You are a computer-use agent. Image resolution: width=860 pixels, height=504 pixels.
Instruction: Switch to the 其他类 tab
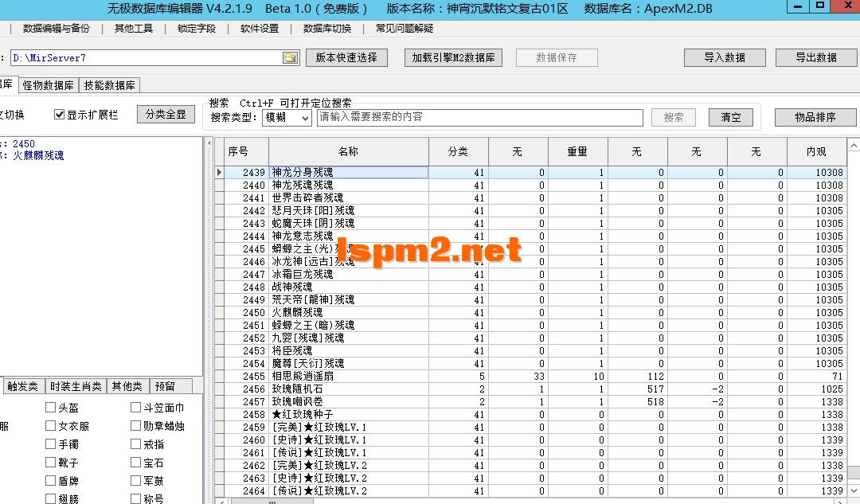pyautogui.click(x=127, y=385)
